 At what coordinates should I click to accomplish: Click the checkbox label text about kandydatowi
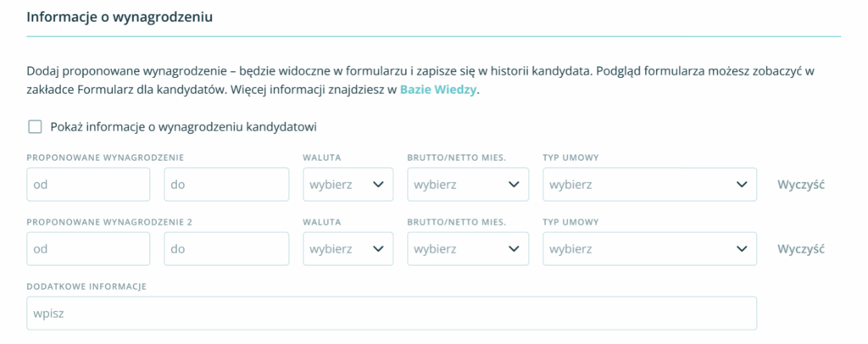coord(184,127)
